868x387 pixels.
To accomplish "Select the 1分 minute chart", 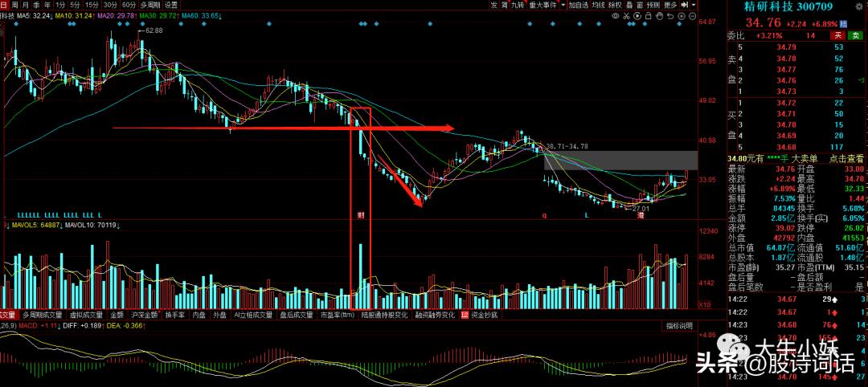I will pyautogui.click(x=60, y=5).
